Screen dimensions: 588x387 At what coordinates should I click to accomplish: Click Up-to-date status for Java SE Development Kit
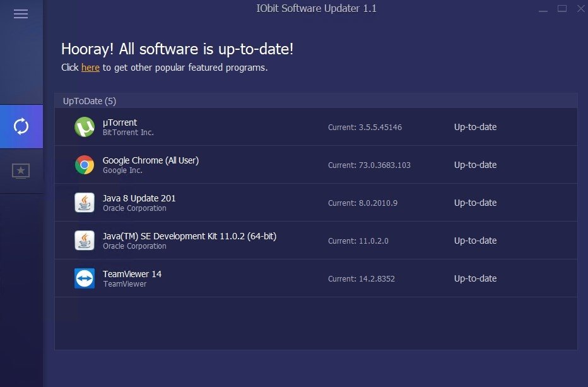point(475,241)
